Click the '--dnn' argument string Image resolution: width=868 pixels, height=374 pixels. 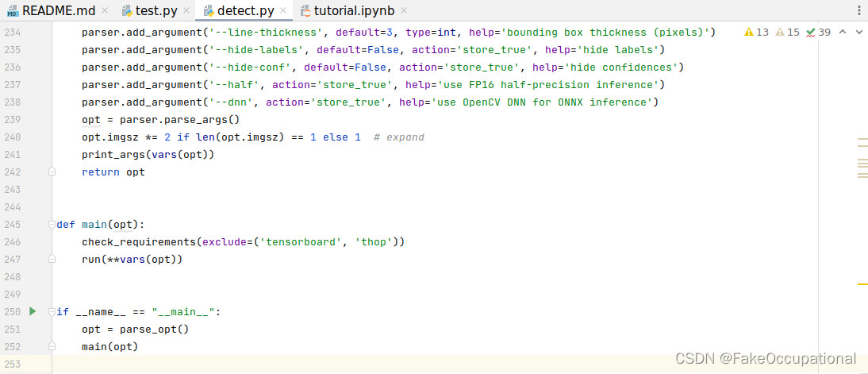click(230, 102)
